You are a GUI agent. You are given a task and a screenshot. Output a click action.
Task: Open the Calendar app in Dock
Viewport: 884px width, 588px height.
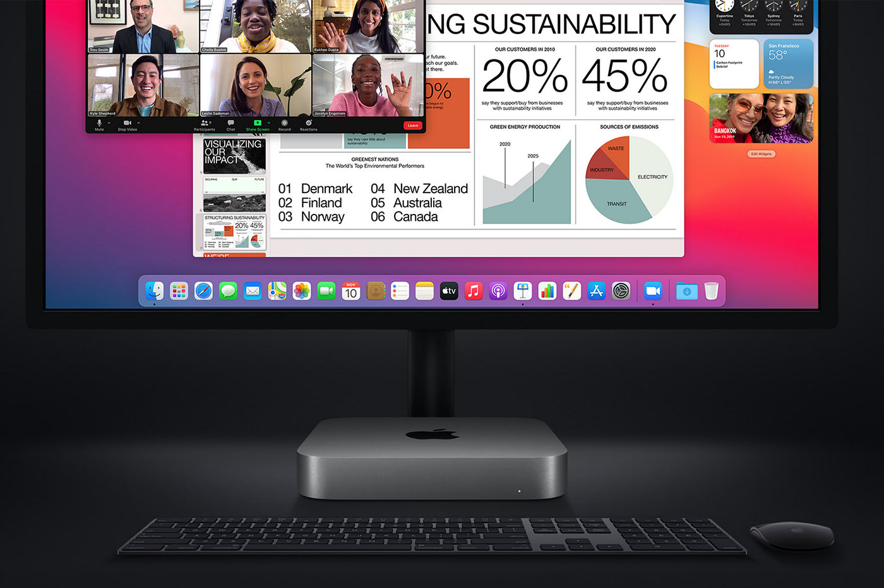pos(351,291)
